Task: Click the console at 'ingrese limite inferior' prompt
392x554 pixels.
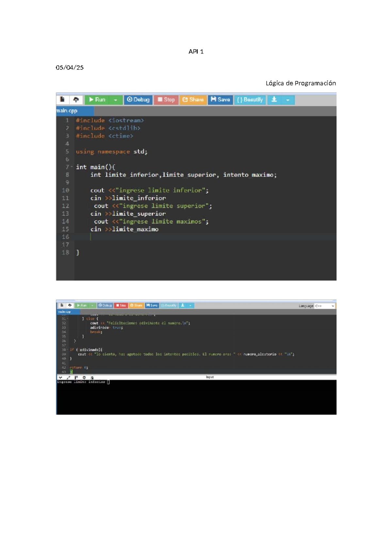Action: point(83,382)
